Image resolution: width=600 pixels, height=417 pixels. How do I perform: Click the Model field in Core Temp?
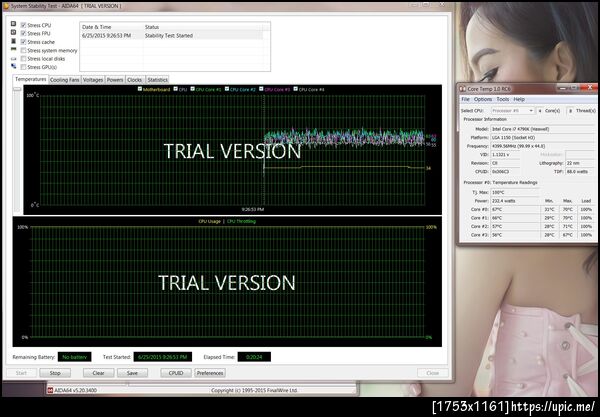543,129
